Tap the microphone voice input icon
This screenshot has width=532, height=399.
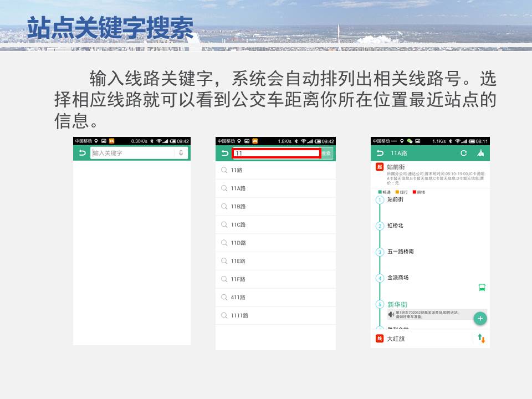pos(181,153)
